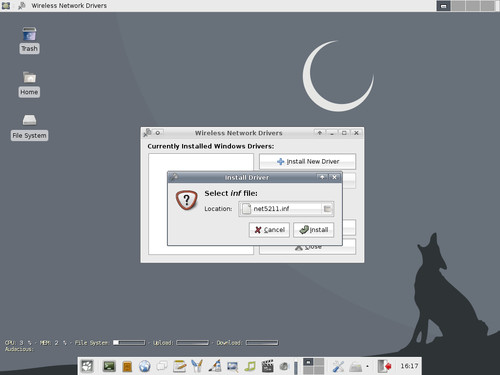Click the Upload monitor bar
500x375 pixels.
[x=192, y=343]
